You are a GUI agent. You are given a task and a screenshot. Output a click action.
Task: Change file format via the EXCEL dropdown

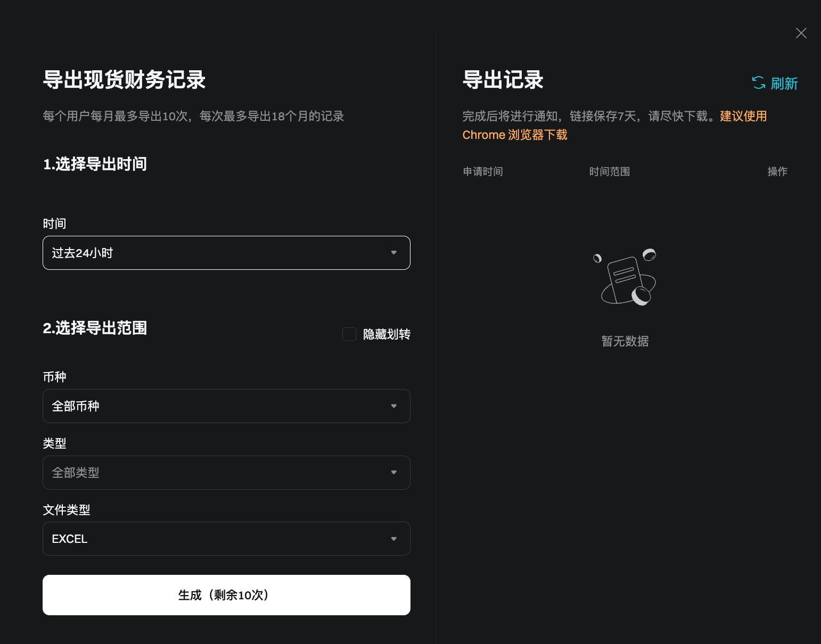[226, 539]
